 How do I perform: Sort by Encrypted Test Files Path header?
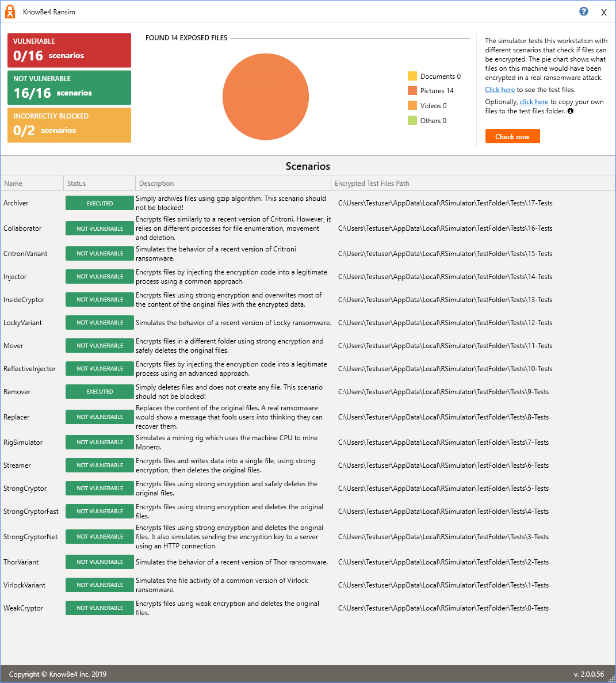(x=473, y=184)
